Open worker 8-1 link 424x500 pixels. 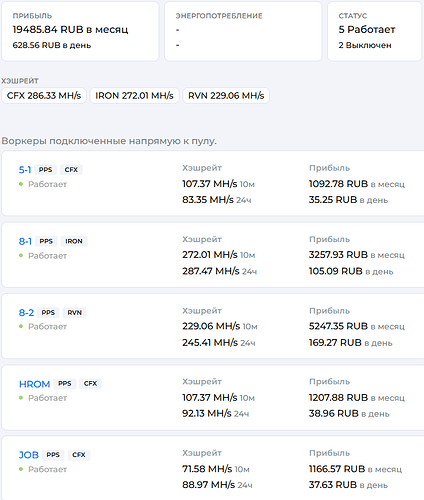pyautogui.click(x=25, y=241)
